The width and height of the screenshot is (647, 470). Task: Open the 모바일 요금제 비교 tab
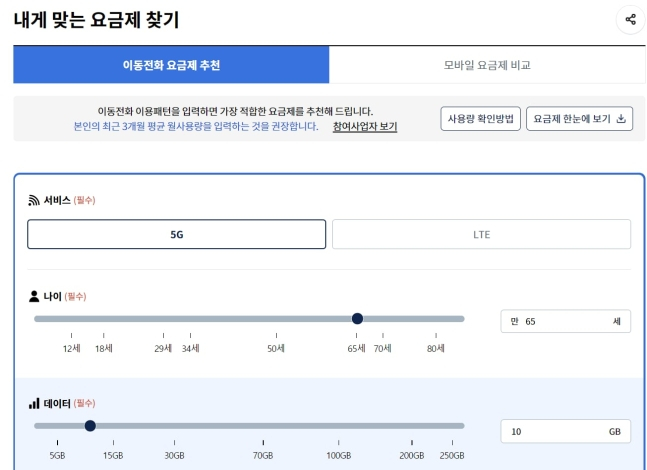(x=487, y=65)
